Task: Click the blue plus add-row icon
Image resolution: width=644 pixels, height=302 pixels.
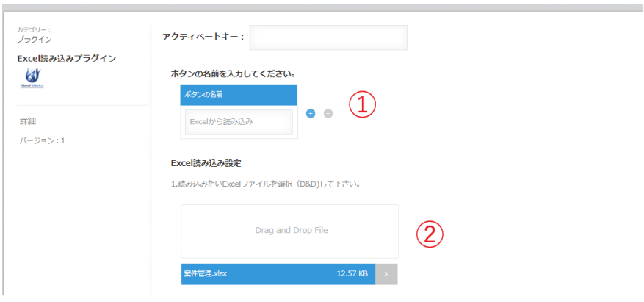Action: pyautogui.click(x=311, y=114)
